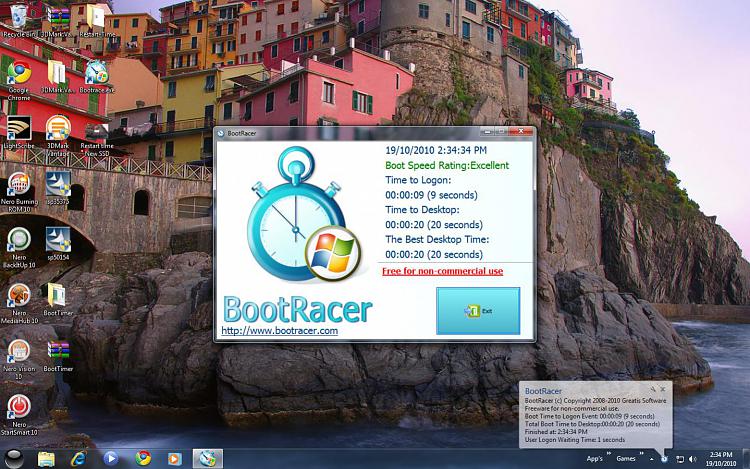Click the Boot Speed Rating:Excellent text
The height and width of the screenshot is (469, 750).
pyautogui.click(x=447, y=165)
